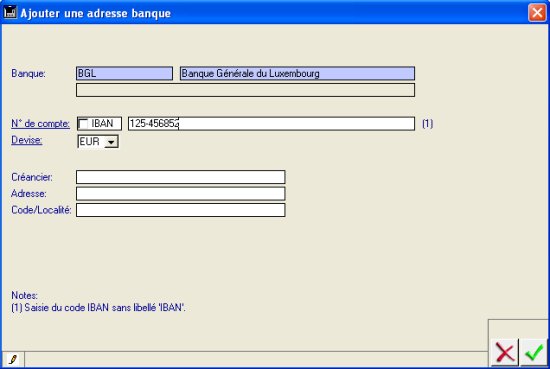This screenshot has width=550, height=369.
Task: Click the application icon in title bar
Action: (x=10, y=13)
